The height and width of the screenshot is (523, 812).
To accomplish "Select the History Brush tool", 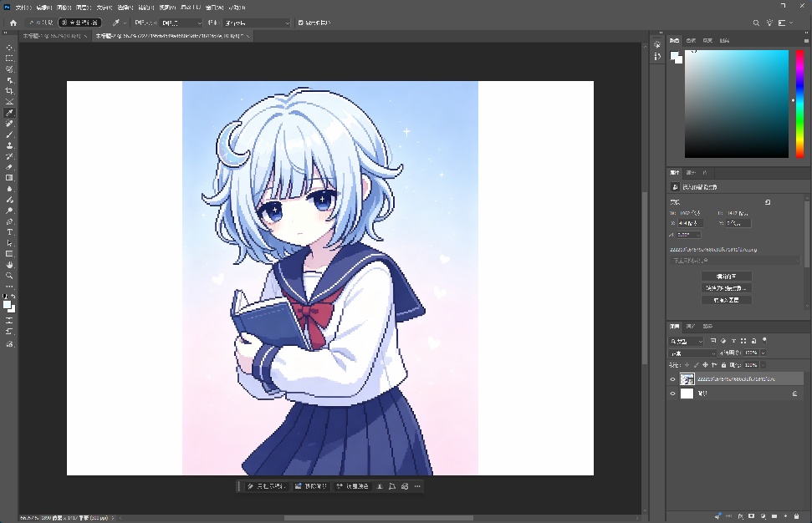I will pyautogui.click(x=9, y=156).
